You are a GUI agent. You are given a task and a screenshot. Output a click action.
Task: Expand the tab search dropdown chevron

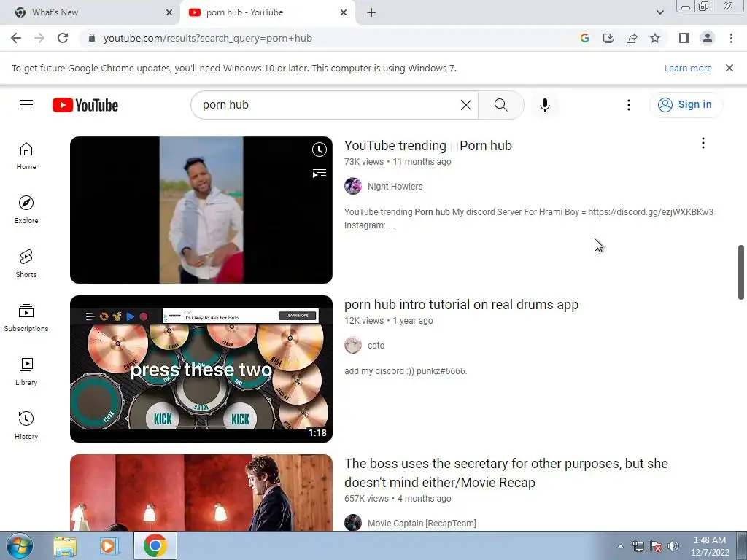point(659,12)
